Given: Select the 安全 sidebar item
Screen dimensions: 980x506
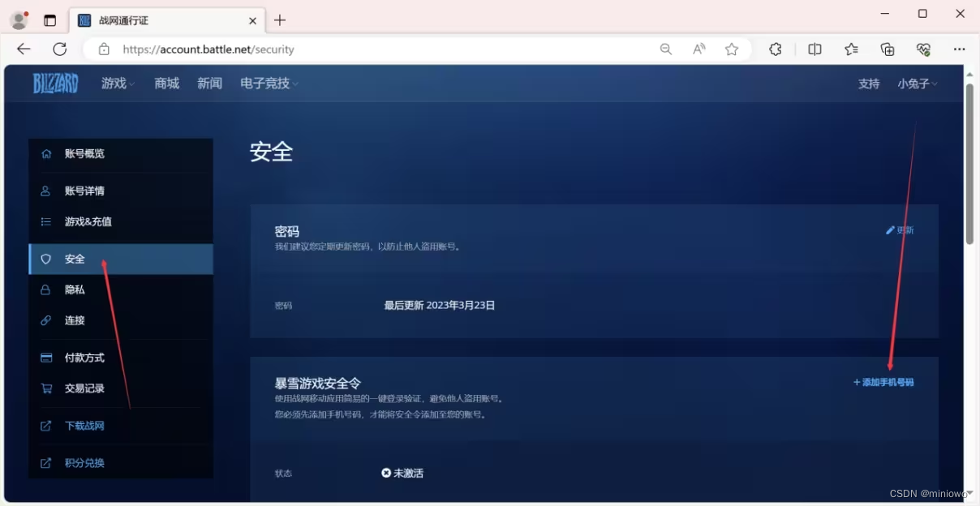Looking at the screenshot, I should (x=121, y=259).
